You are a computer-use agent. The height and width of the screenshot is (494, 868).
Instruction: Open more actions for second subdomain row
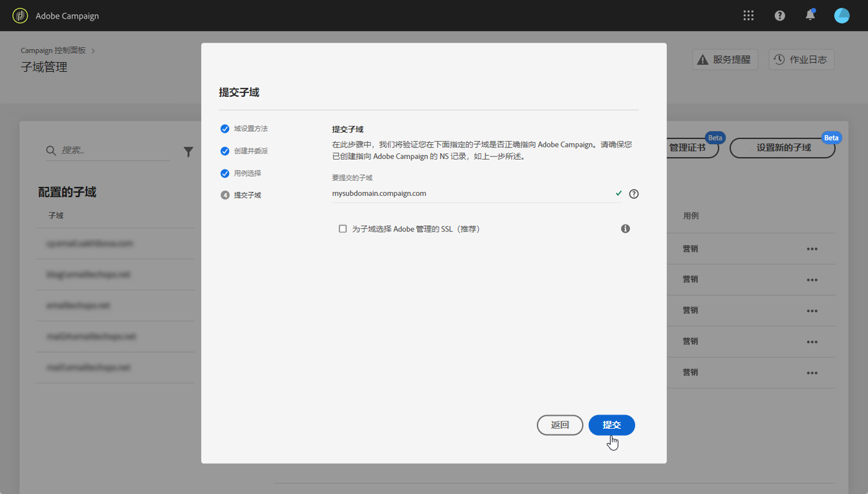click(812, 280)
